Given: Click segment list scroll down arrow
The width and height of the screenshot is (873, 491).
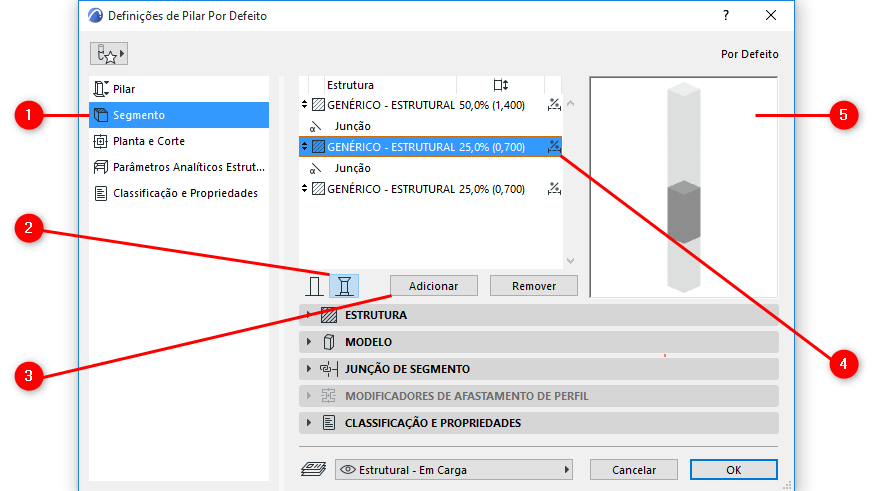Looking at the screenshot, I should click(x=571, y=261).
